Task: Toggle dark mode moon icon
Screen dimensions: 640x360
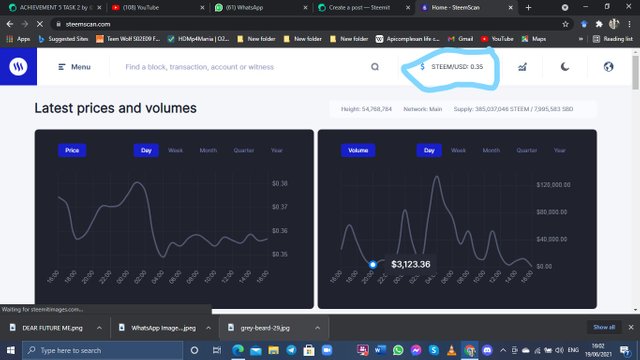Action: (565, 67)
